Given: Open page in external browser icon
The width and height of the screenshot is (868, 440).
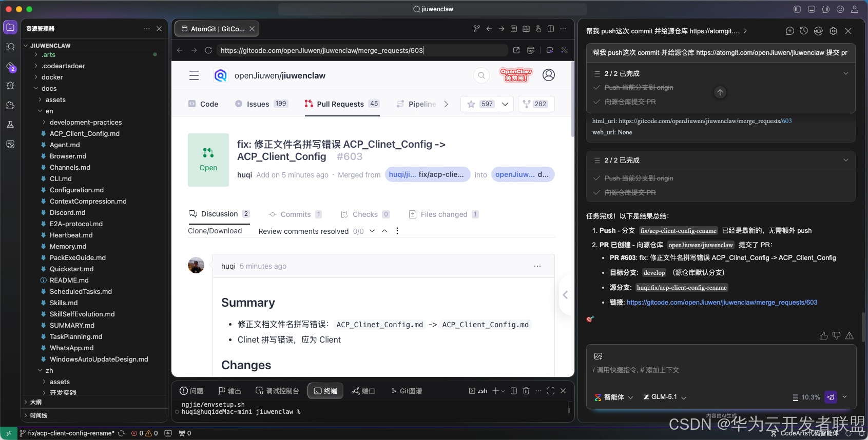Looking at the screenshot, I should (516, 50).
